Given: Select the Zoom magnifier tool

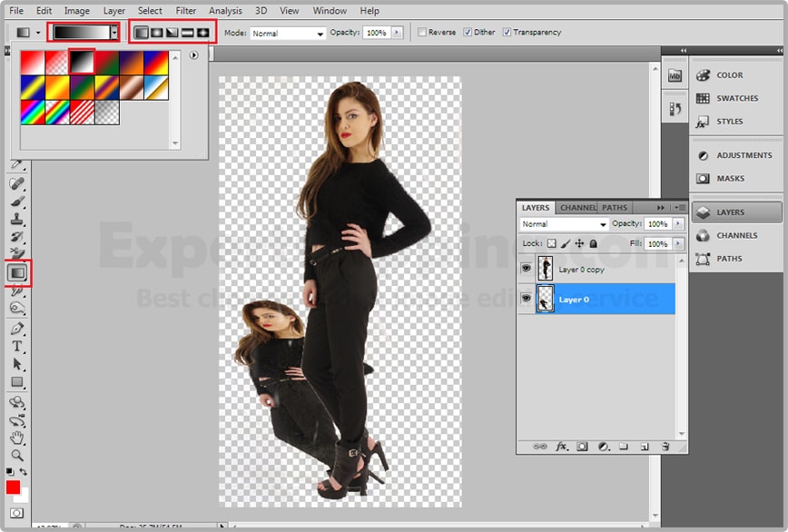Looking at the screenshot, I should pyautogui.click(x=17, y=455).
